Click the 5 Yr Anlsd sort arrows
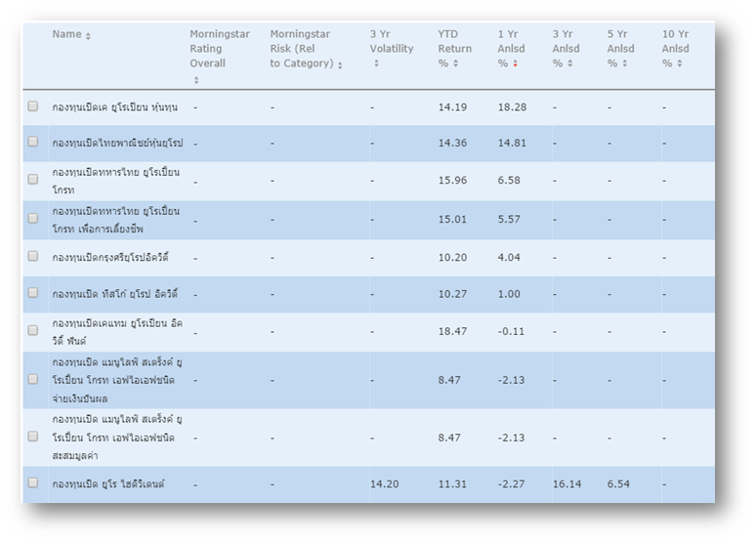The height and width of the screenshot is (544, 756). (x=624, y=64)
